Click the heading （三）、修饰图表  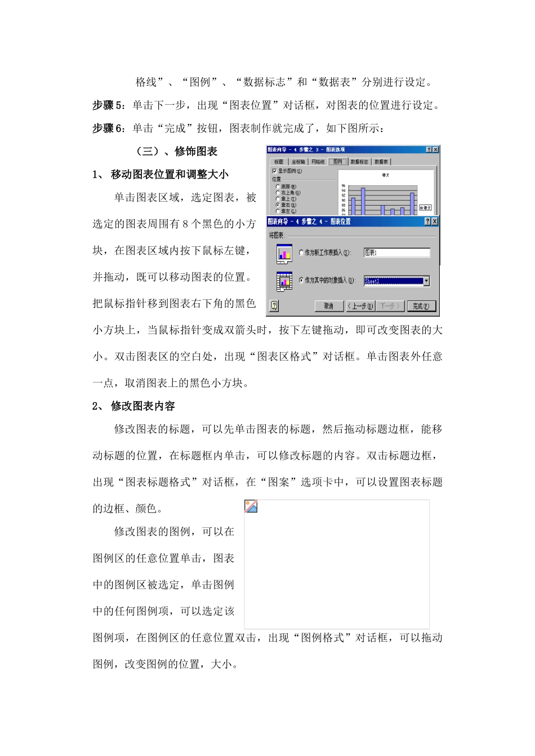pyautogui.click(x=175, y=151)
